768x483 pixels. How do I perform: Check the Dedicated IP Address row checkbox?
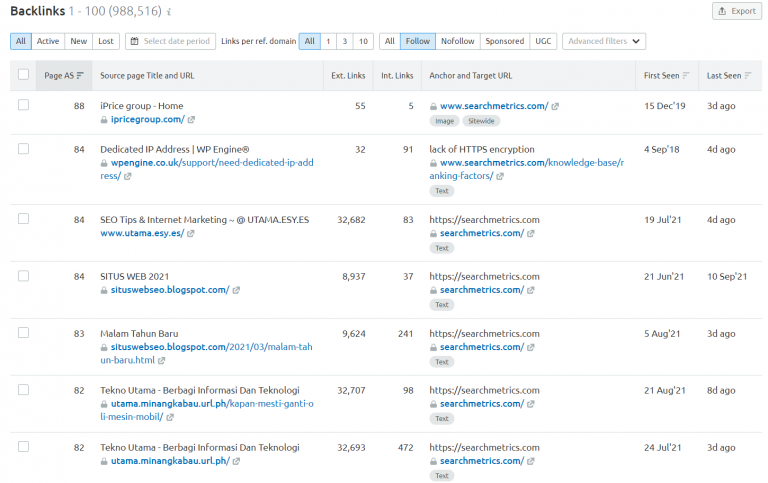click(x=24, y=148)
